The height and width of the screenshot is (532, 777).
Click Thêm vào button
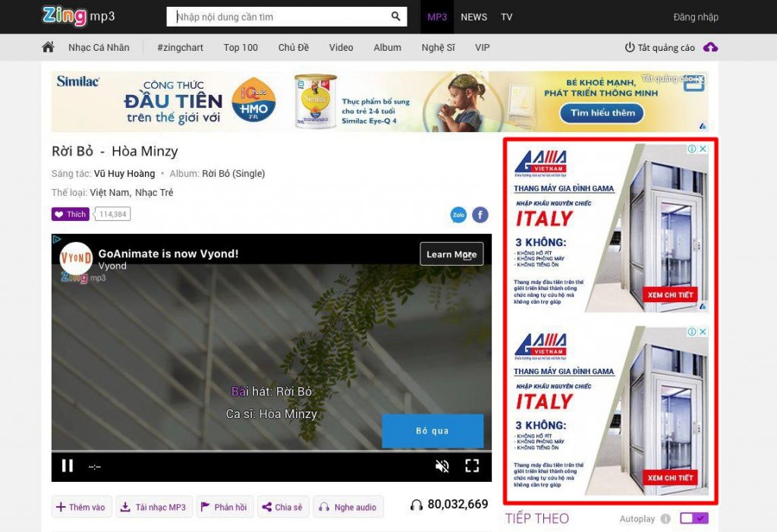(x=81, y=507)
